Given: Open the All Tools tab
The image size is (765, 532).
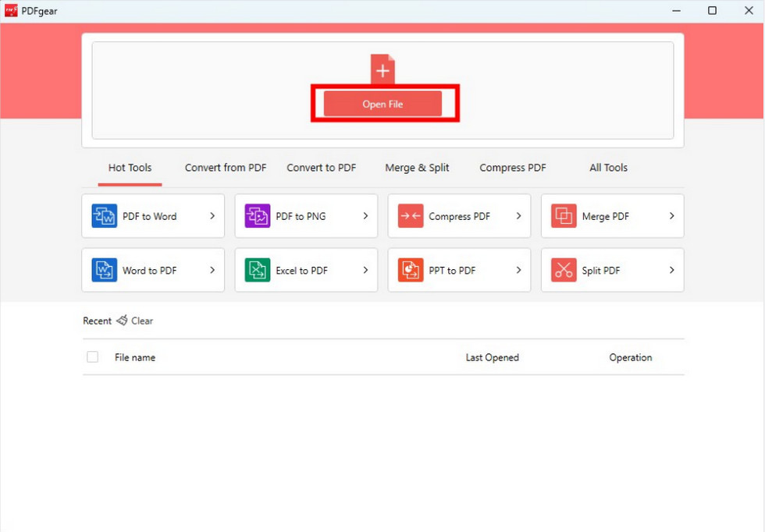Looking at the screenshot, I should [608, 167].
